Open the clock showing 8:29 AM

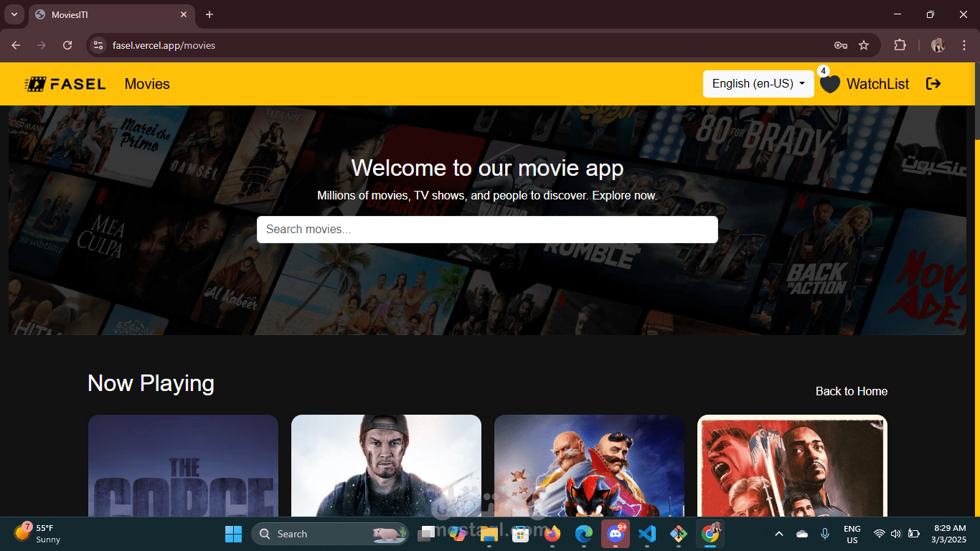(948, 534)
